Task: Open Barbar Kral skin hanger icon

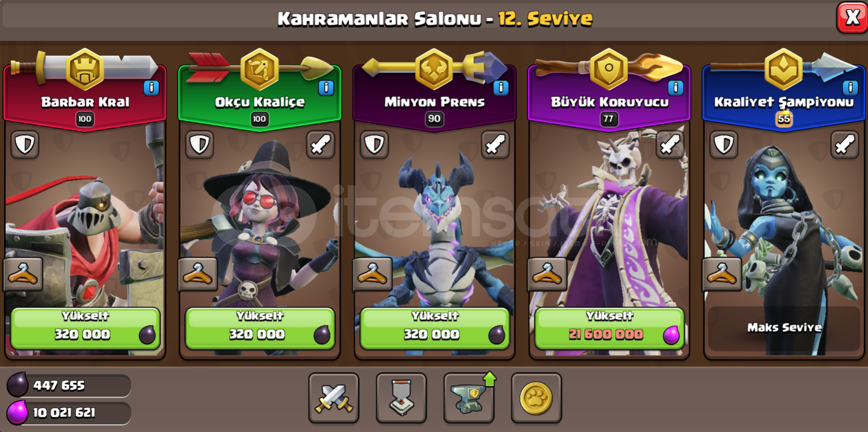Action: pos(23,274)
